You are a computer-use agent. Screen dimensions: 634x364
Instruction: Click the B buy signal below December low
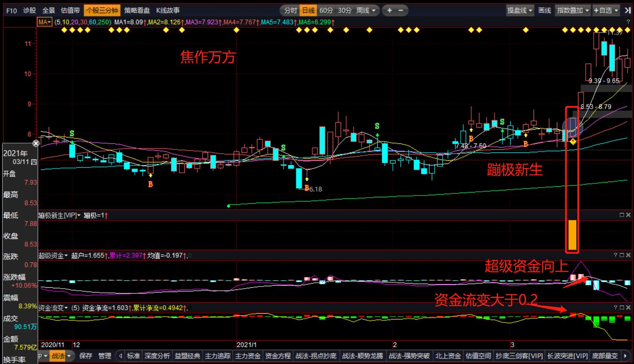[150, 184]
